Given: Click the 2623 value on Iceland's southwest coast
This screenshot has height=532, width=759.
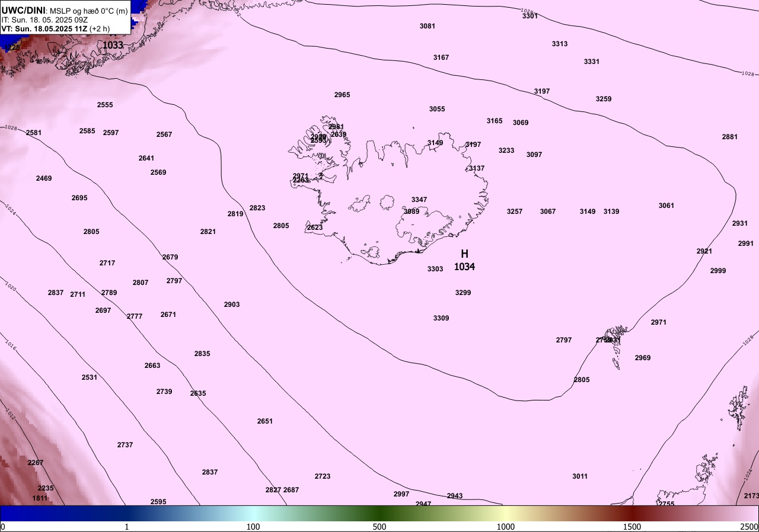Looking at the screenshot, I should pyautogui.click(x=315, y=227).
